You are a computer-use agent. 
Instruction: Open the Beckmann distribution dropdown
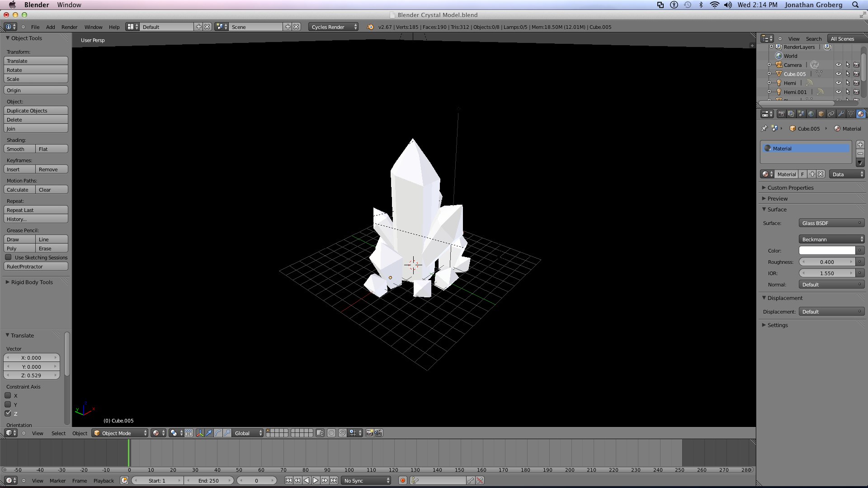click(x=831, y=239)
